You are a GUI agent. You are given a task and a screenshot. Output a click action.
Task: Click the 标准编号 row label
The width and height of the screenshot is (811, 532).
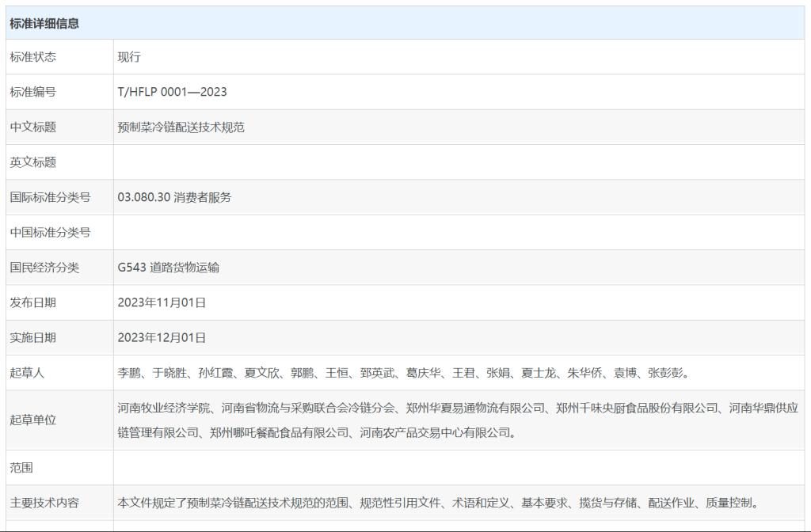pos(33,92)
